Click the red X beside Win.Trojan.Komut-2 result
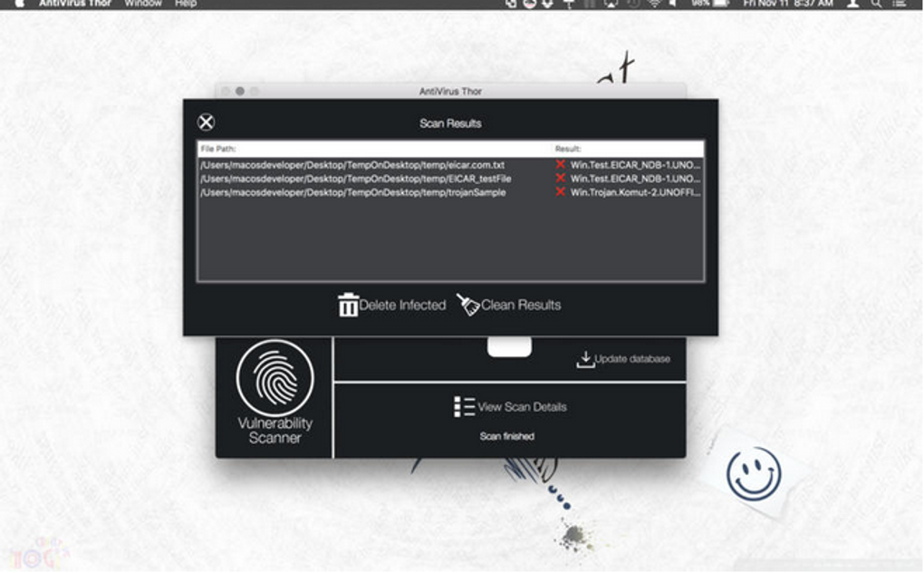The width and height of the screenshot is (924, 573). tap(561, 191)
